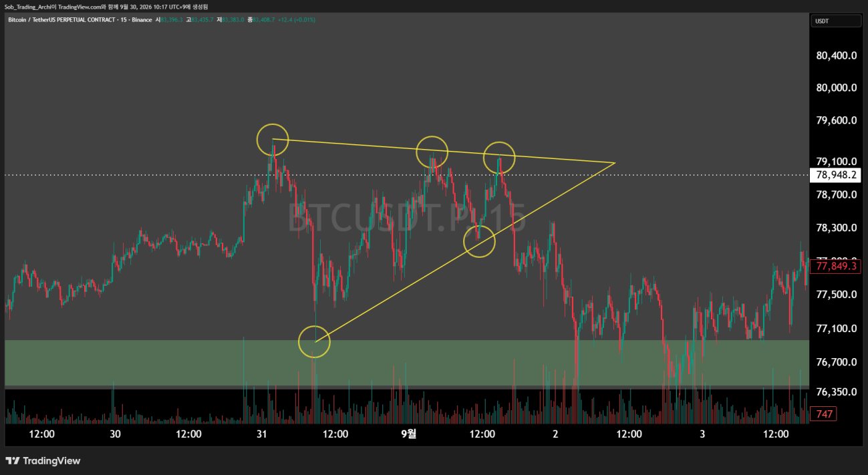Click the 77,100.0 price axis label
868x475 pixels.
click(x=837, y=328)
